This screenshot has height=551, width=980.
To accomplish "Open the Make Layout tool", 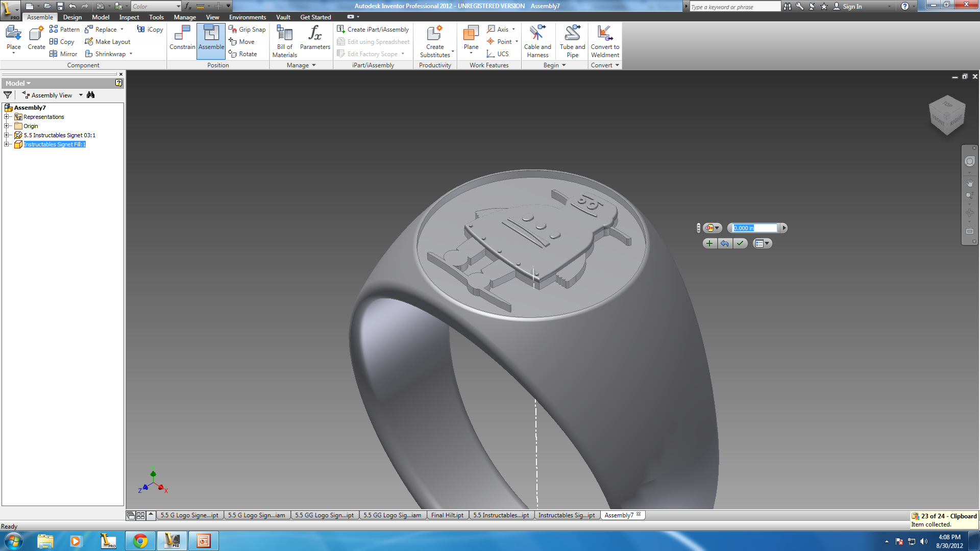I will coord(108,41).
